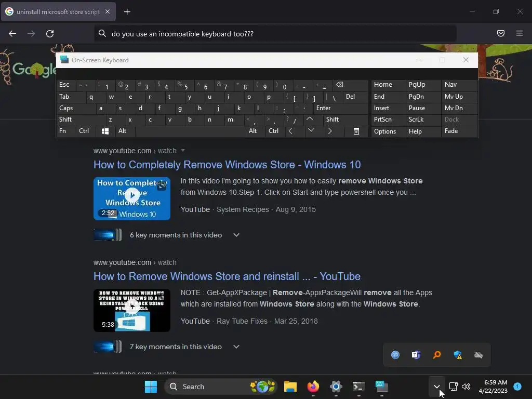Click the Windows logo key on keyboard
The height and width of the screenshot is (399, 532).
click(x=105, y=131)
